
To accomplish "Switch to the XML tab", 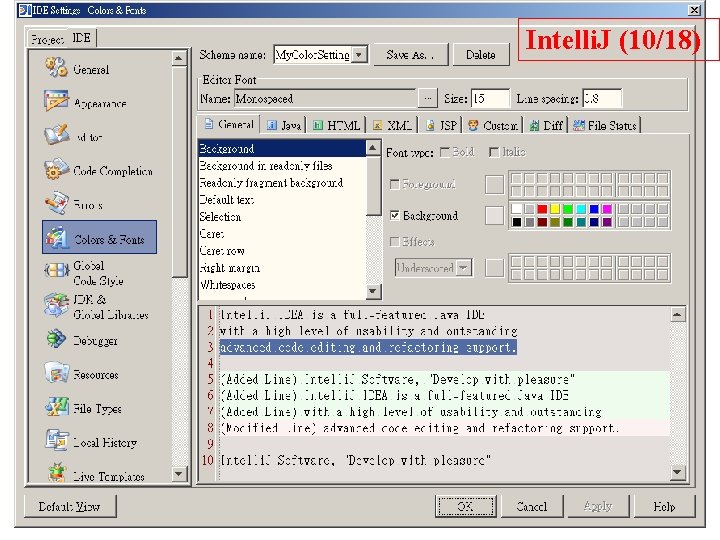I will tap(392, 125).
